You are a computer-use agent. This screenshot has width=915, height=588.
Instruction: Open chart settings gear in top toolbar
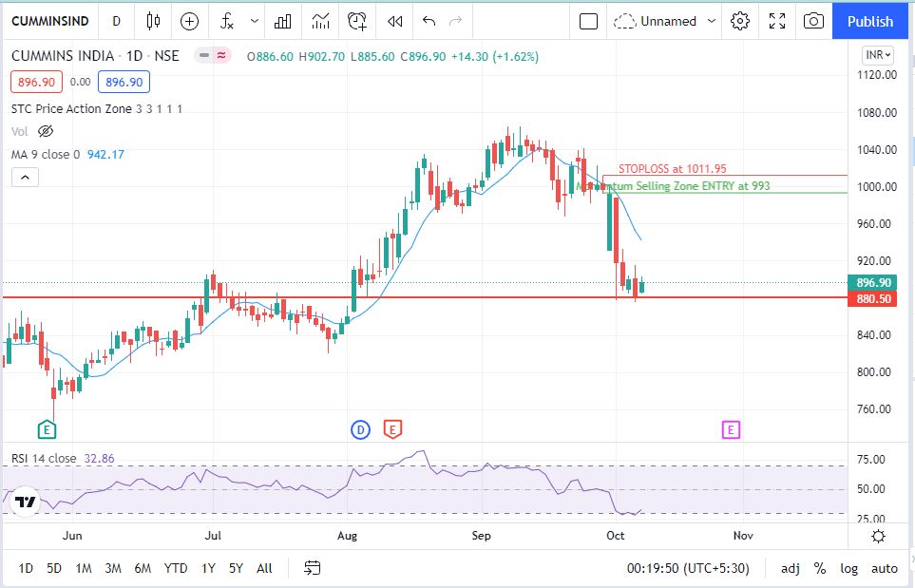coord(741,21)
